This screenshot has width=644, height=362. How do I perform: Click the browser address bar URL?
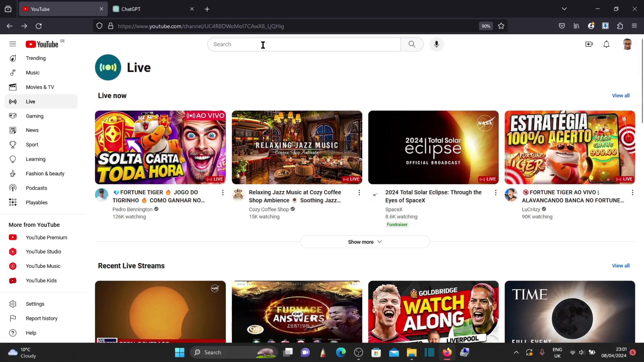(x=201, y=26)
